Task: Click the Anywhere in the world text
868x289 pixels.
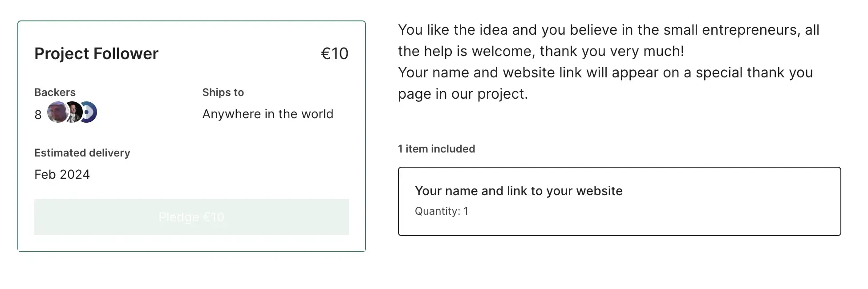Action: click(x=268, y=114)
